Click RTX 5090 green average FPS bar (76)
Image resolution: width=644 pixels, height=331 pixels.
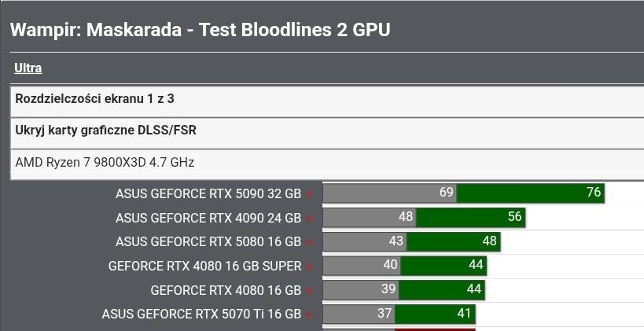[x=530, y=193]
